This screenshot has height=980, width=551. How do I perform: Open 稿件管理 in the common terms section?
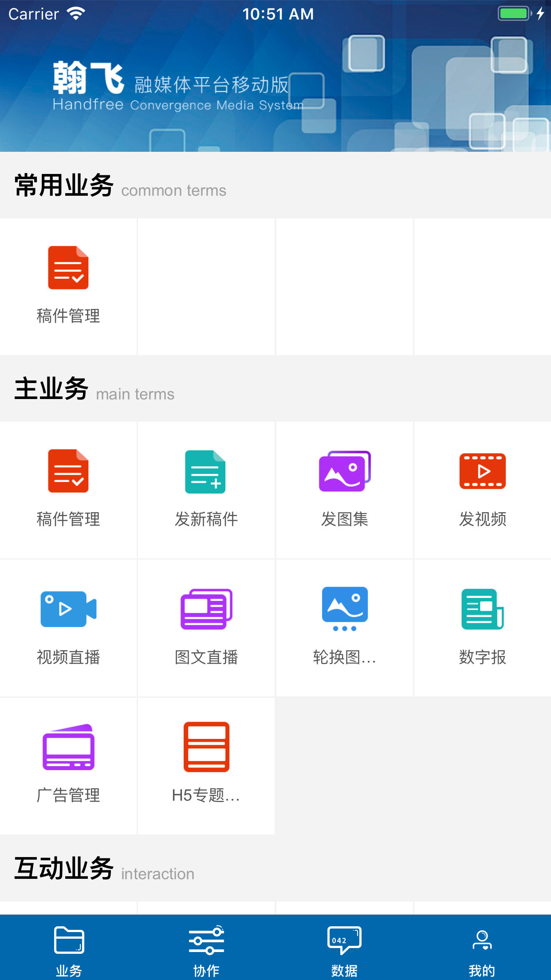68,268
